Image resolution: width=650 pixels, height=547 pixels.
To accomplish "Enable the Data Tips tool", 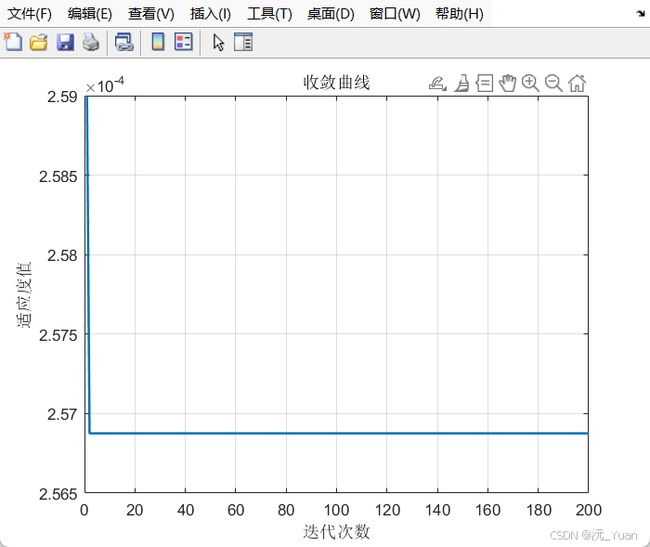I will (484, 83).
